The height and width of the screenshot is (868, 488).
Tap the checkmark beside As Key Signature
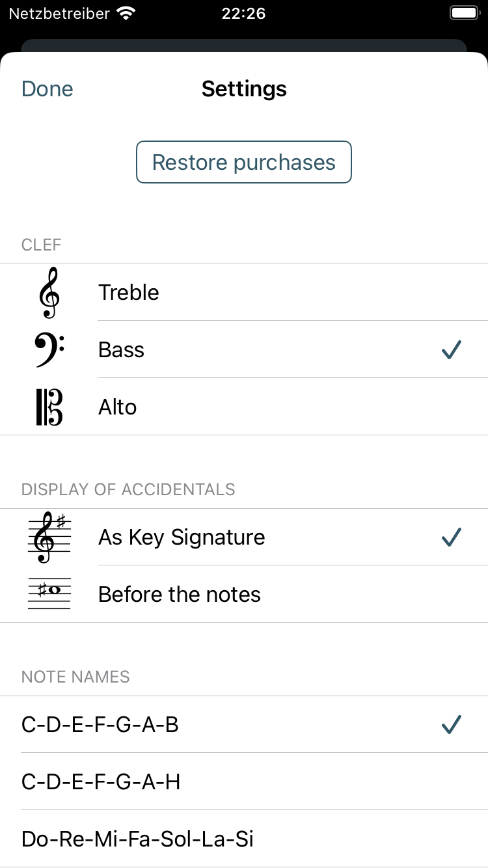451,537
